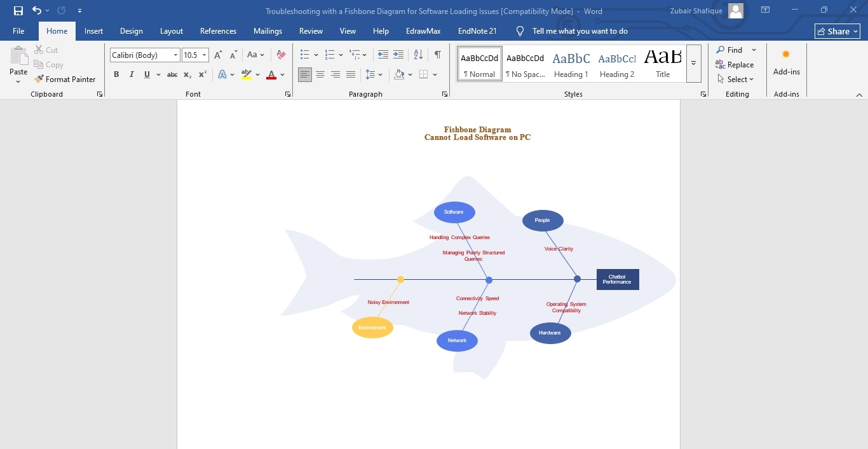Screen dimensions: 868x449
Task: Toggle center text alignment
Action: [x=320, y=74]
